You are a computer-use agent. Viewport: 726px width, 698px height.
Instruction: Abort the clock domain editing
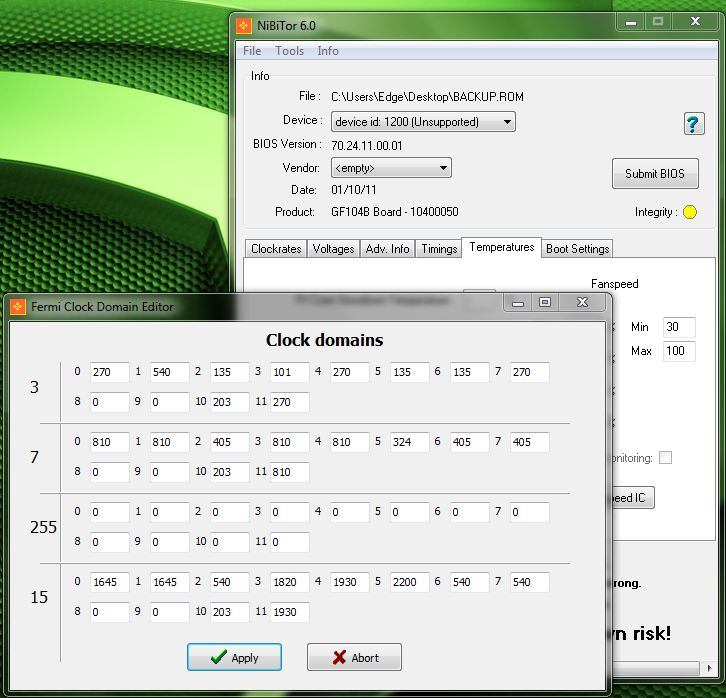click(x=354, y=657)
